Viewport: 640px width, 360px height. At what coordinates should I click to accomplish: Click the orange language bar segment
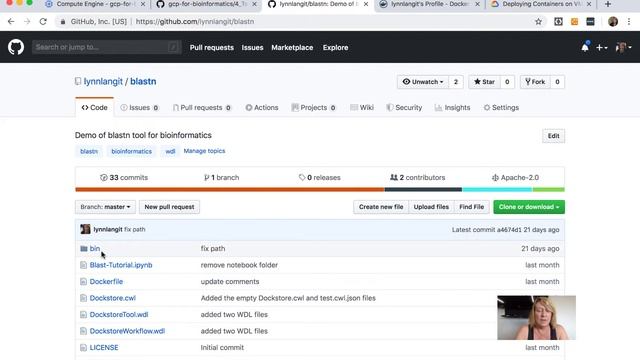(x=230, y=189)
